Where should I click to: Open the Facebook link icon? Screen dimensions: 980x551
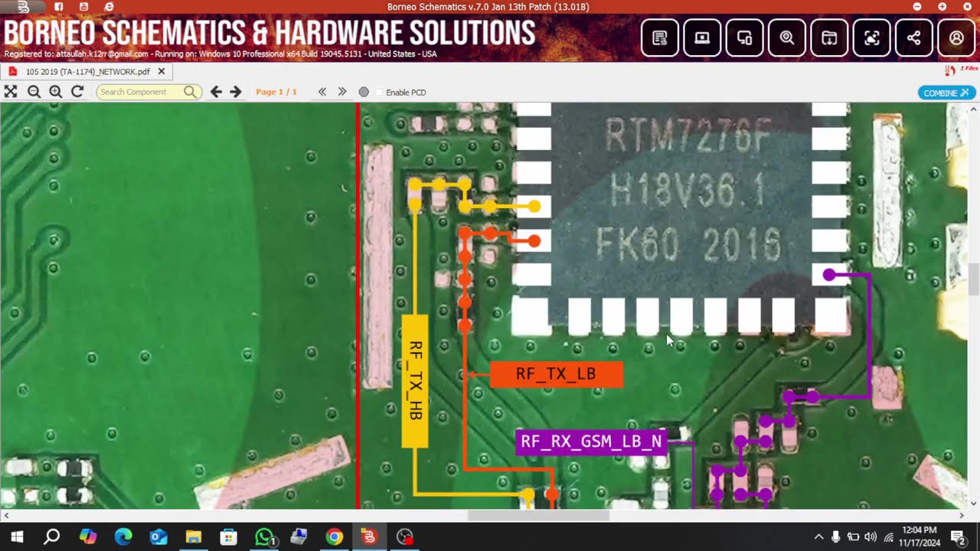pyautogui.click(x=58, y=7)
